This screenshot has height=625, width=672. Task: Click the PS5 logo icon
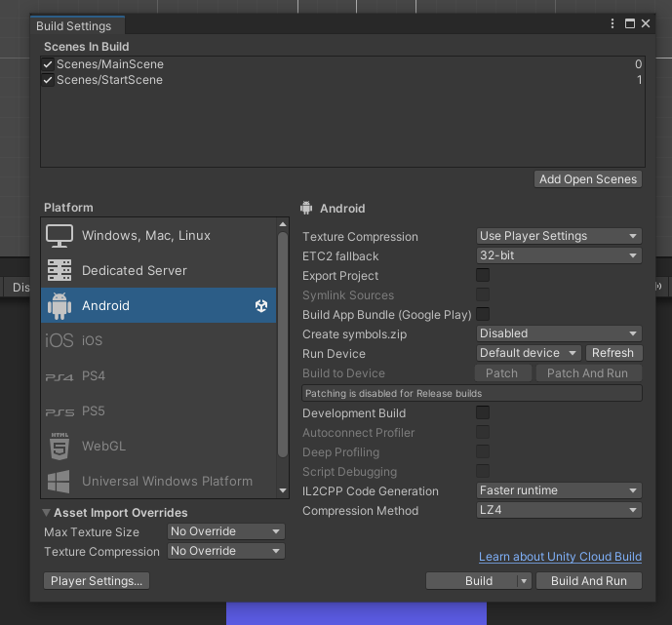click(x=59, y=412)
